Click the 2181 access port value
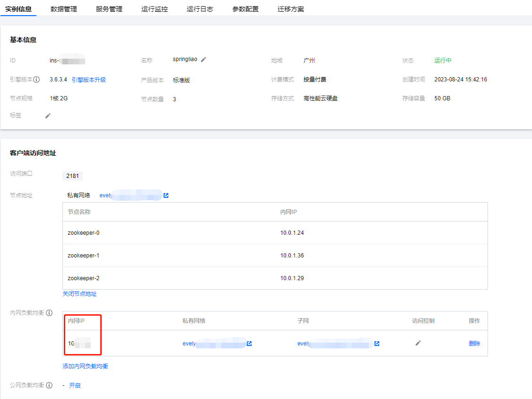Viewport: 532px width, 399px height. click(x=72, y=176)
